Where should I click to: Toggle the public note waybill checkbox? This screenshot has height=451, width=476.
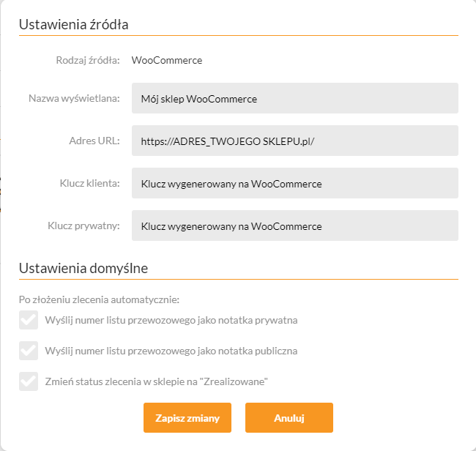29,351
